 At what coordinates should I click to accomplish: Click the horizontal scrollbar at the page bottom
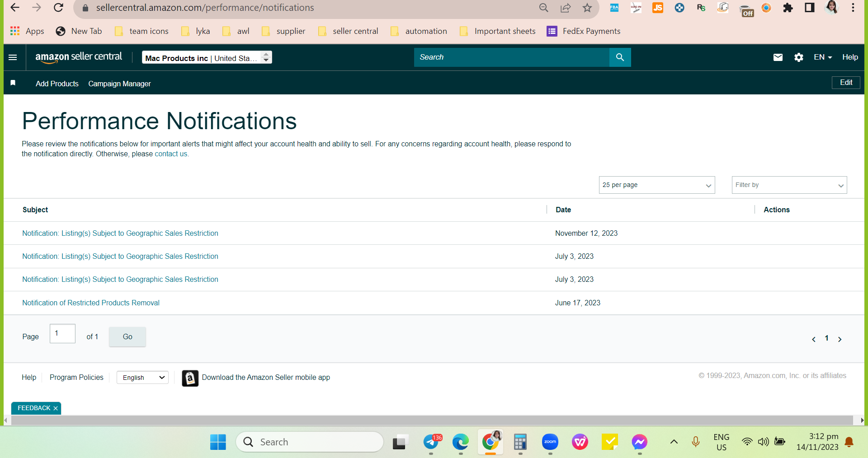pos(432,421)
